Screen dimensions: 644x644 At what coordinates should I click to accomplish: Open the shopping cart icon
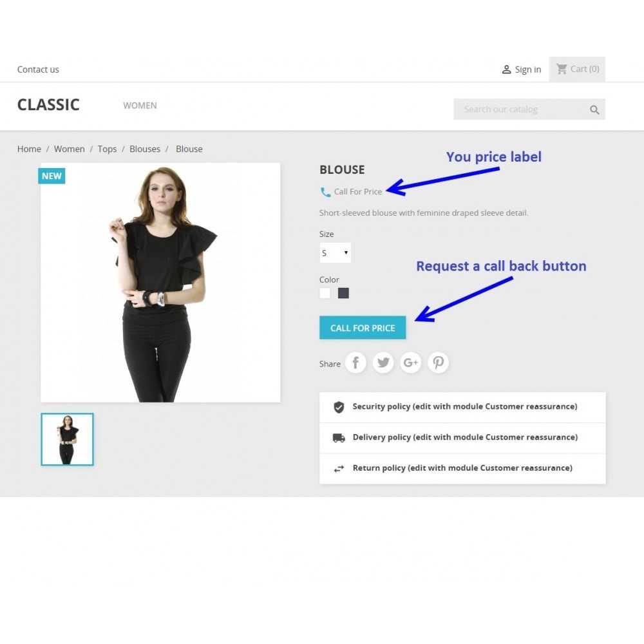coord(562,69)
